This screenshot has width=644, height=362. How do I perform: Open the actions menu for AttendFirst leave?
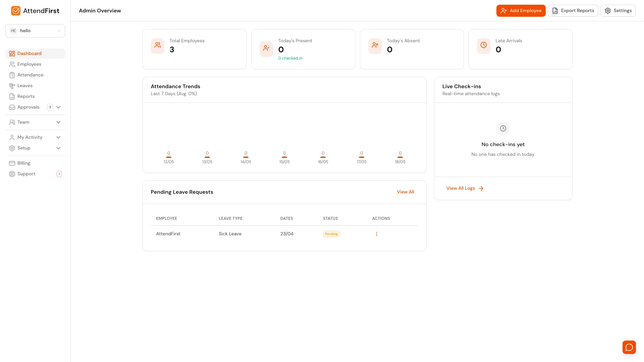tap(376, 234)
